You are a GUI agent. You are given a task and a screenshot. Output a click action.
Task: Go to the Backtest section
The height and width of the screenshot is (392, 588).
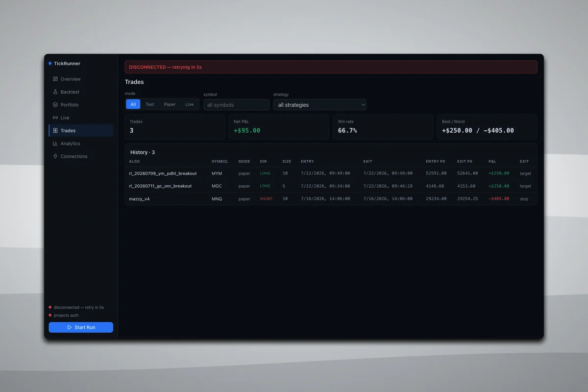coord(81,92)
